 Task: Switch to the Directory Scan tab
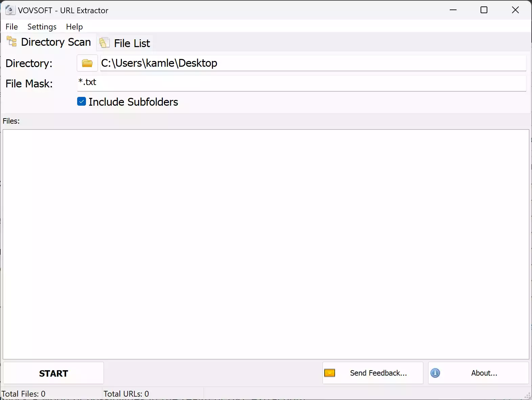49,42
